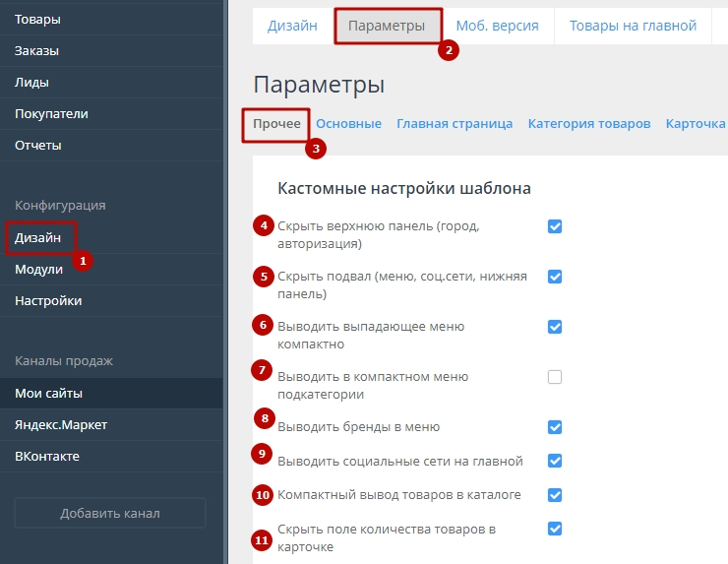The width and height of the screenshot is (728, 564).
Task: Switch to the Дизайн top tab
Action: tap(292, 26)
